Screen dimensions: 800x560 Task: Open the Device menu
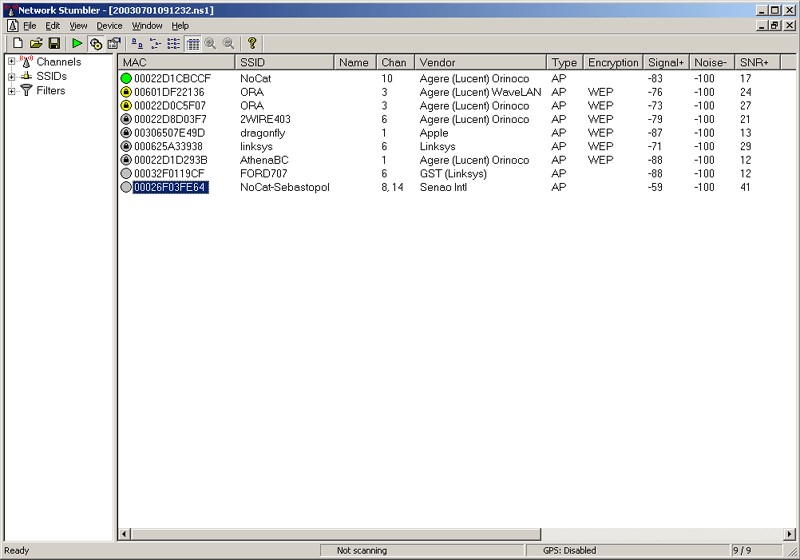(x=109, y=25)
